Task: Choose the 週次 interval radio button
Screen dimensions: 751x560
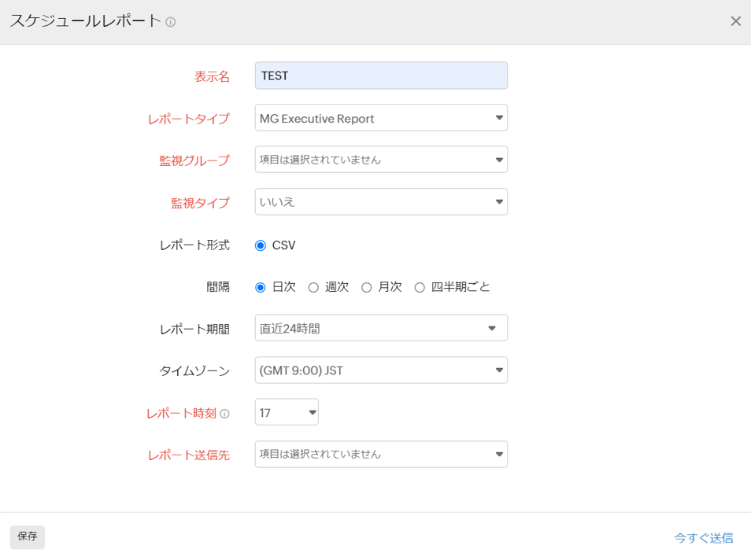Action: pyautogui.click(x=313, y=288)
